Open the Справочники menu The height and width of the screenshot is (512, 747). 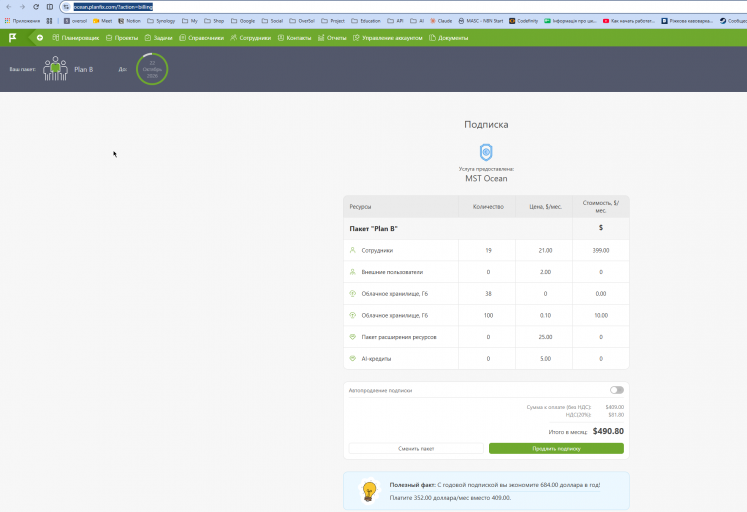(202, 38)
